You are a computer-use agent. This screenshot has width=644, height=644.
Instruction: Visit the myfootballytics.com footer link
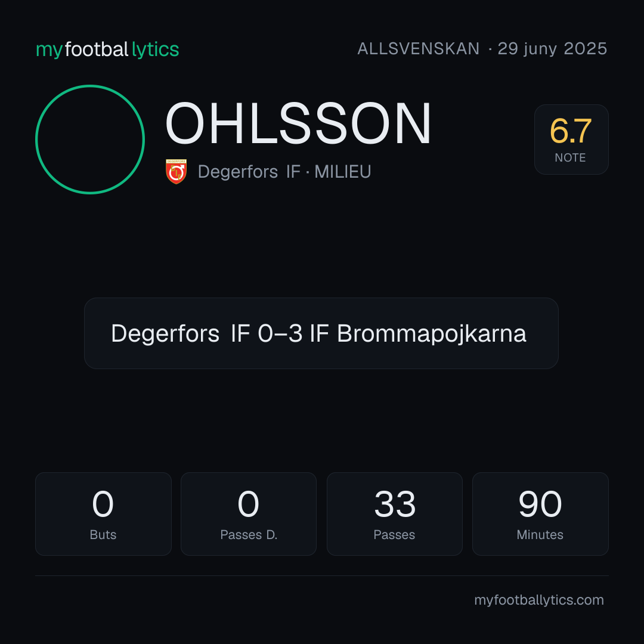539,600
